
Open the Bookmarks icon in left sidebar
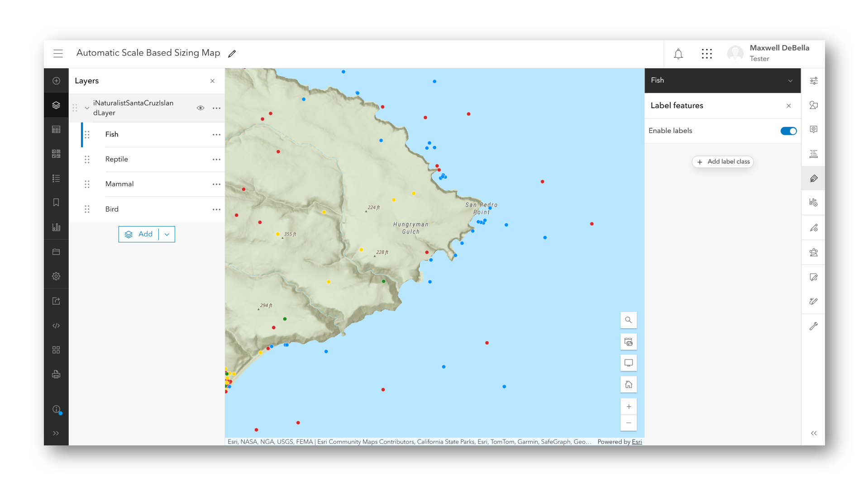coord(56,203)
